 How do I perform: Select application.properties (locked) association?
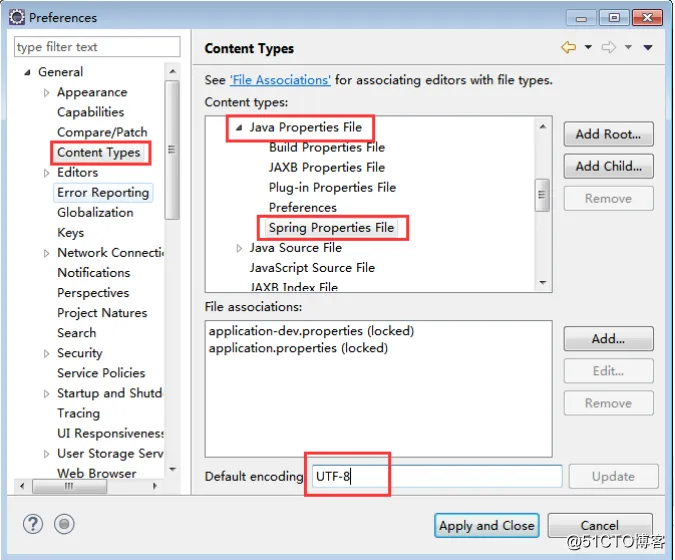pyautogui.click(x=298, y=348)
